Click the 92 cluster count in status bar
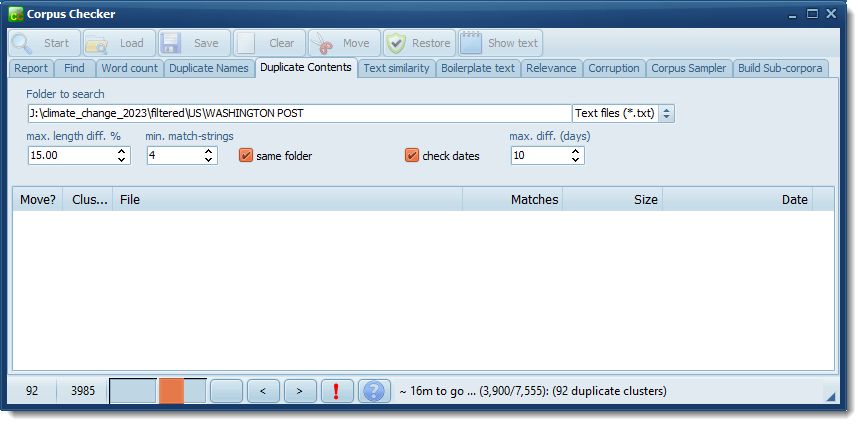Image resolution: width=862 pixels, height=426 pixels. click(x=32, y=391)
